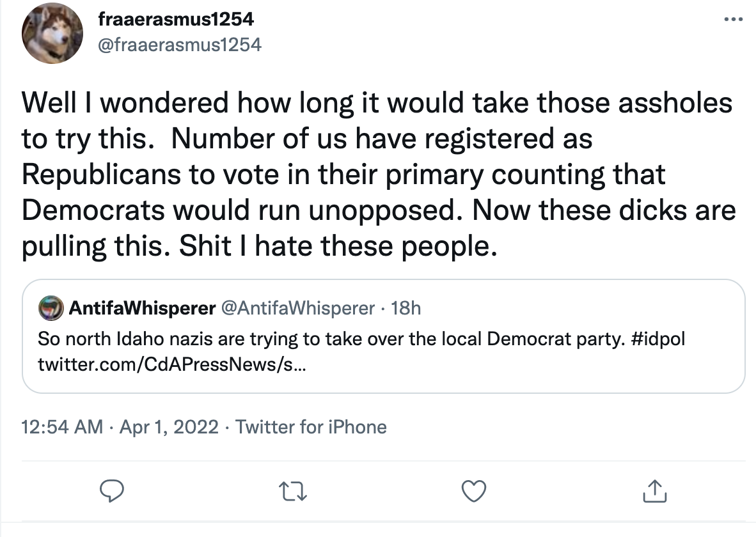This screenshot has height=537, width=756.
Task: Follow the twitter.com/CdAPressNews link
Action: click(x=171, y=366)
